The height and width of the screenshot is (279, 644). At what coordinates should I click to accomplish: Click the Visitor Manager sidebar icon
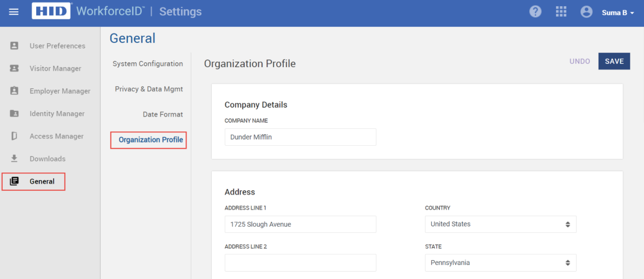pyautogui.click(x=14, y=68)
